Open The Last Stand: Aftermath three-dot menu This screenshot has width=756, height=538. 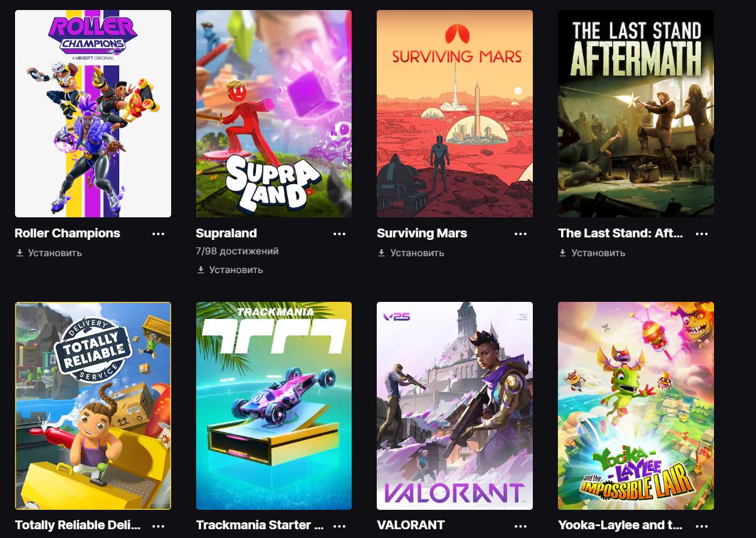click(701, 234)
